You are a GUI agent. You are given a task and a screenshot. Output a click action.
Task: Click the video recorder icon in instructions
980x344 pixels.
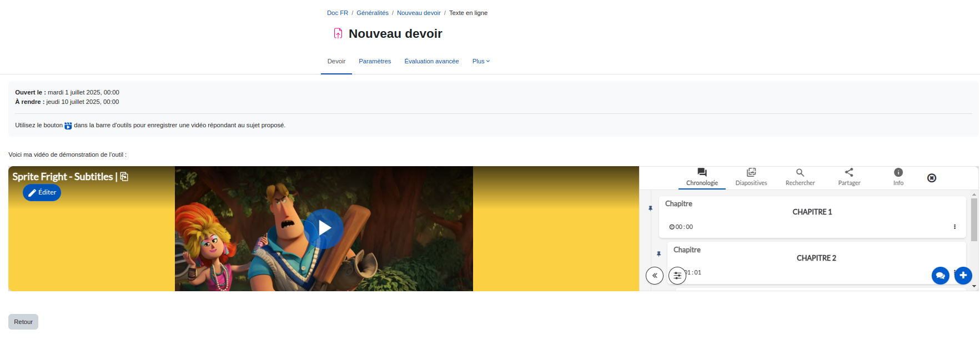tap(68, 126)
